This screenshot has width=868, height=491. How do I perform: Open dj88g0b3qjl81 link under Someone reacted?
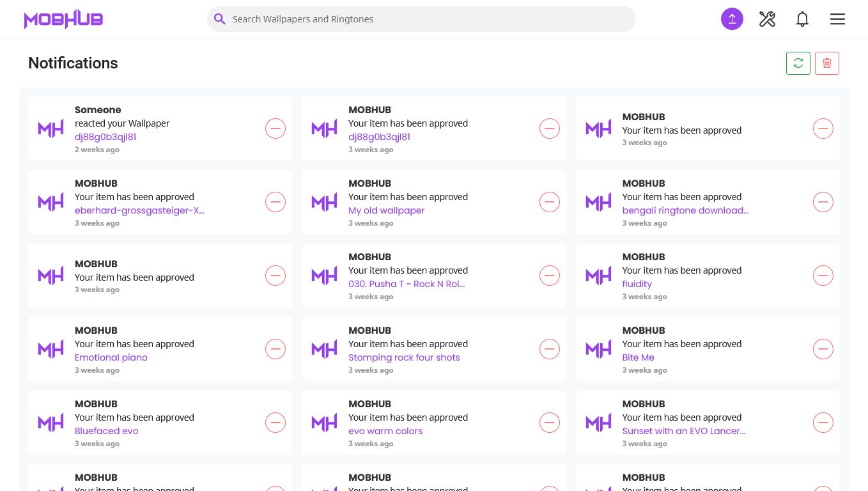[105, 137]
